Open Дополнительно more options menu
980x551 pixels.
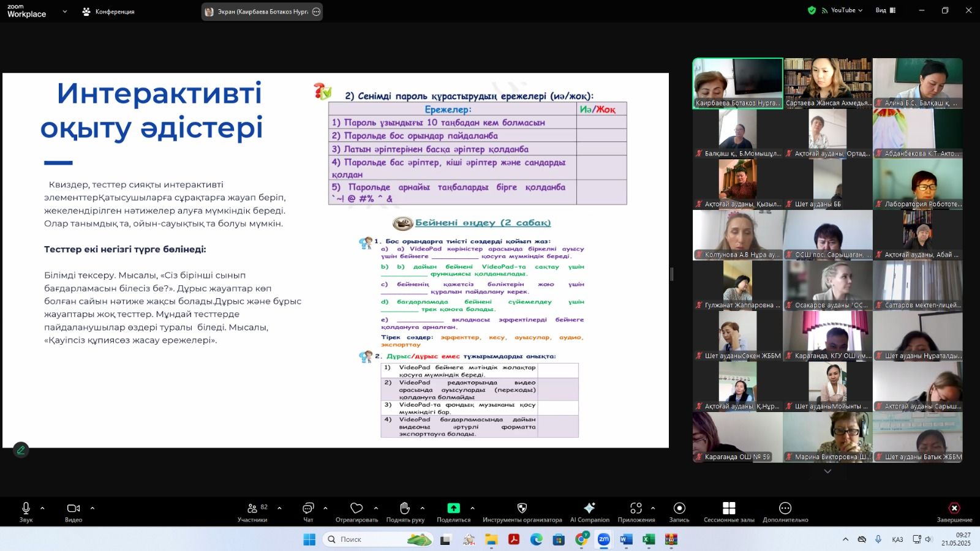[785, 509]
